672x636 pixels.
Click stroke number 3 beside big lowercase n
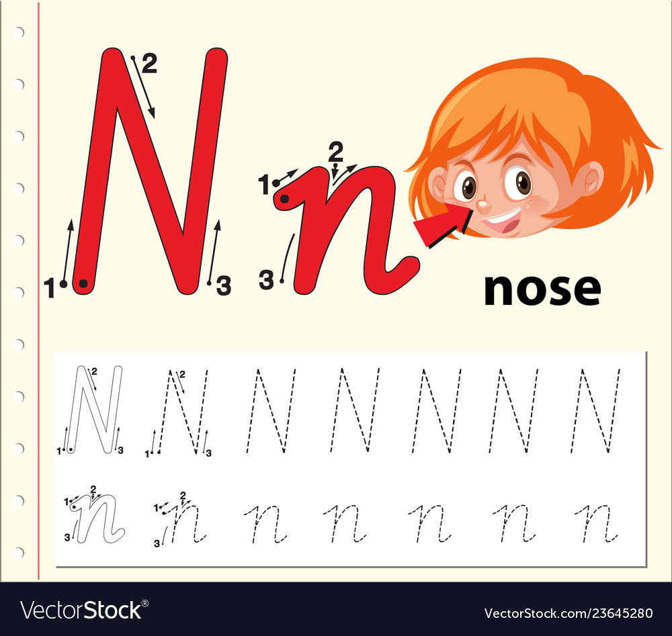267,280
